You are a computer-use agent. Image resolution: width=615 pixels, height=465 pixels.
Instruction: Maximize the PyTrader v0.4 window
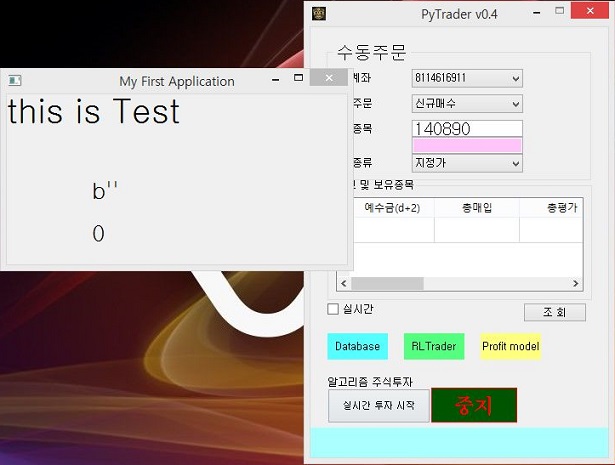[560, 11]
